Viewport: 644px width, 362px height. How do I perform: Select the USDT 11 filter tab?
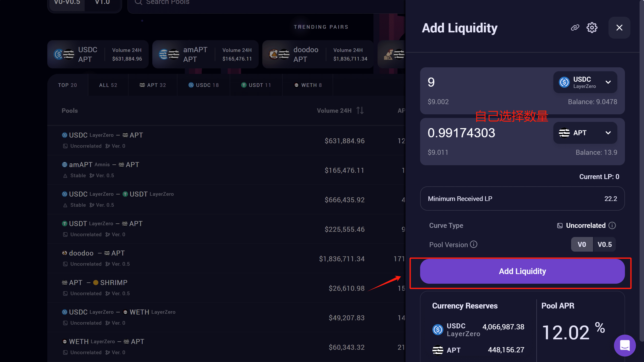[256, 85]
